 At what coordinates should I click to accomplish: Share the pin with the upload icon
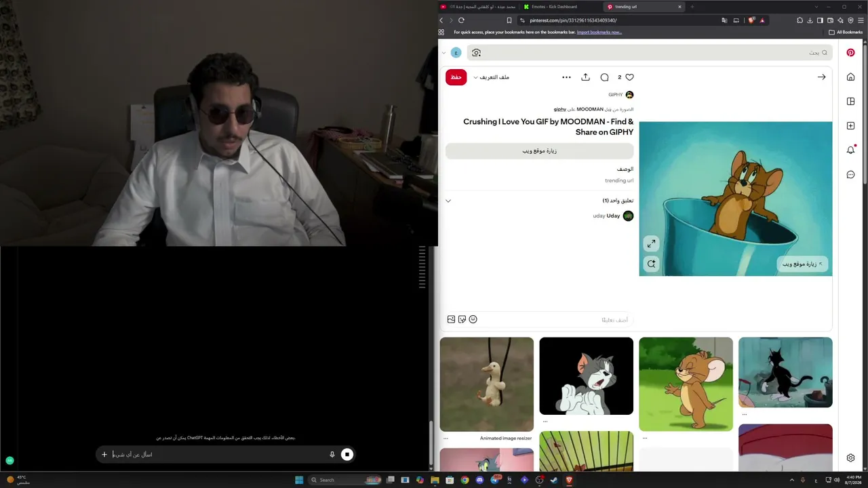click(x=585, y=77)
